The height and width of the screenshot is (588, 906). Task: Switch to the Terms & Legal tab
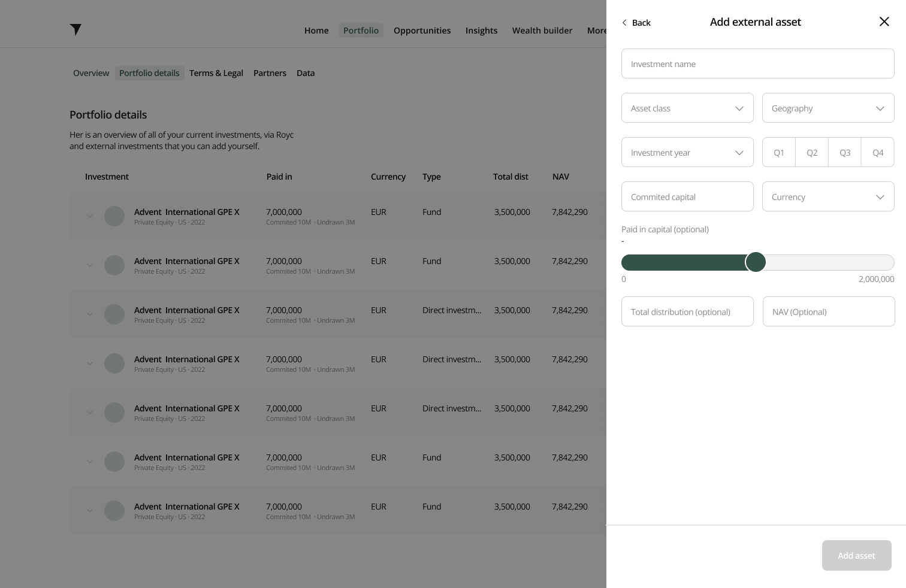[x=216, y=73]
